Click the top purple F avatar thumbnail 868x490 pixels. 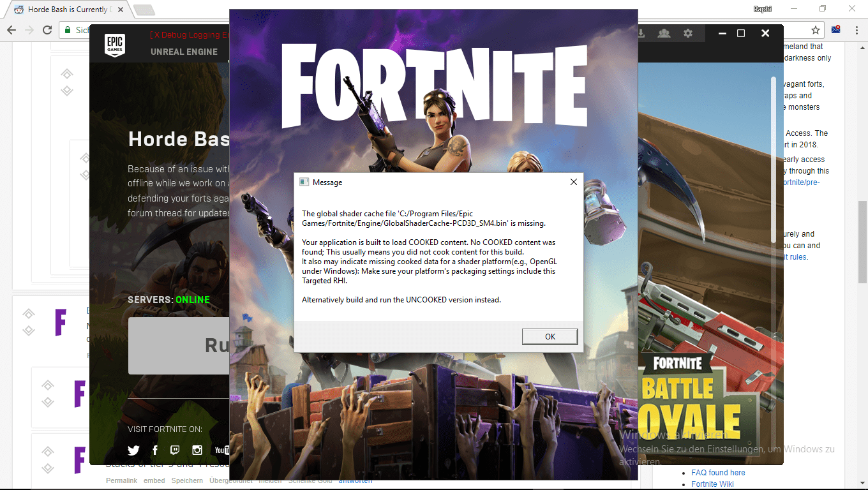coord(60,322)
